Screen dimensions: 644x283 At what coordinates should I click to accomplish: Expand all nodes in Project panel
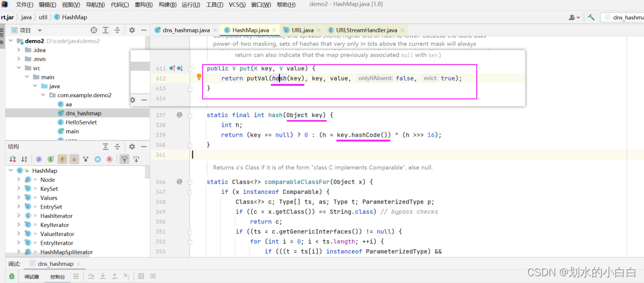click(105, 30)
